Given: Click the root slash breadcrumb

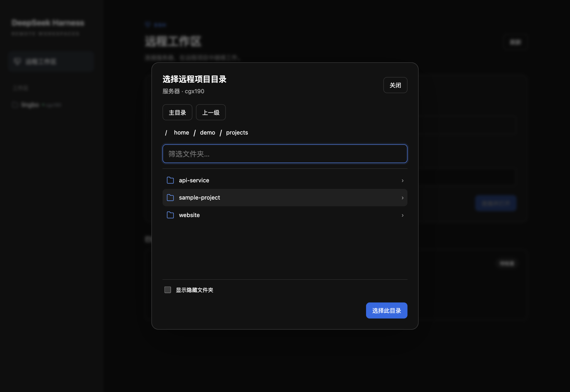Looking at the screenshot, I should 166,133.
